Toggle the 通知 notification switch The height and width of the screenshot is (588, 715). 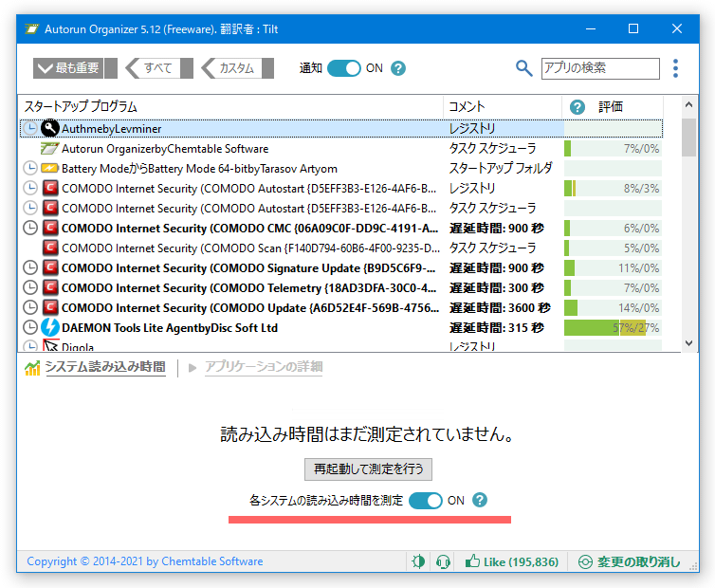(344, 68)
